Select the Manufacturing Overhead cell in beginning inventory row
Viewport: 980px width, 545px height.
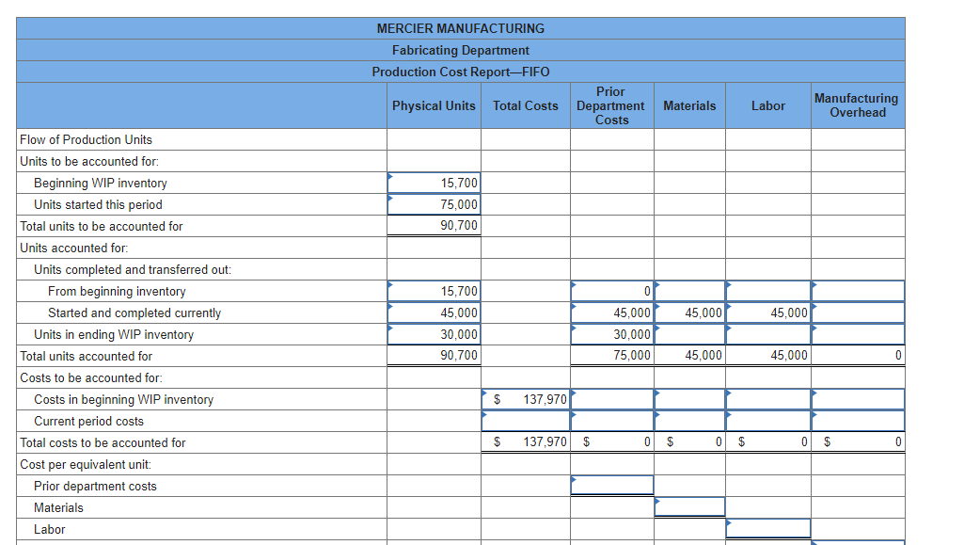pyautogui.click(x=857, y=291)
